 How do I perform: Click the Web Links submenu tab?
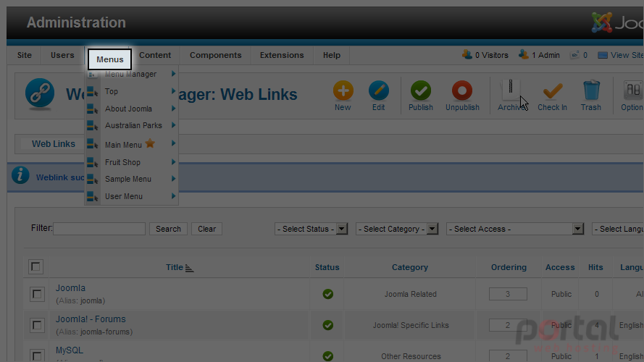[54, 144]
